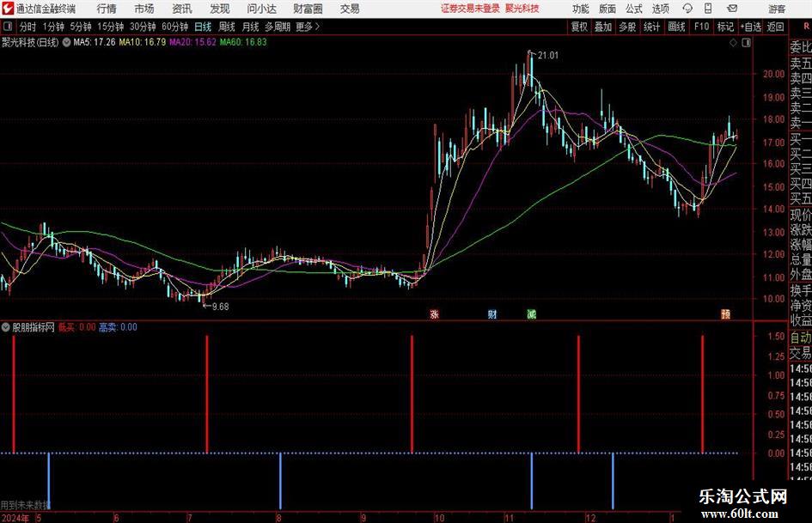Click the 财 event marker on chart
The width and height of the screenshot is (812, 523).
[x=492, y=313]
